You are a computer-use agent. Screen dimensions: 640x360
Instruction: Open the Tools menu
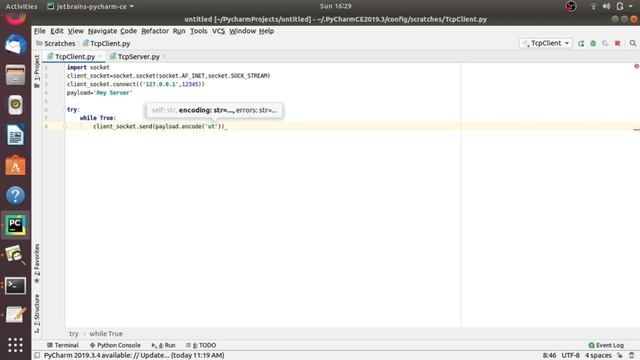(198, 31)
